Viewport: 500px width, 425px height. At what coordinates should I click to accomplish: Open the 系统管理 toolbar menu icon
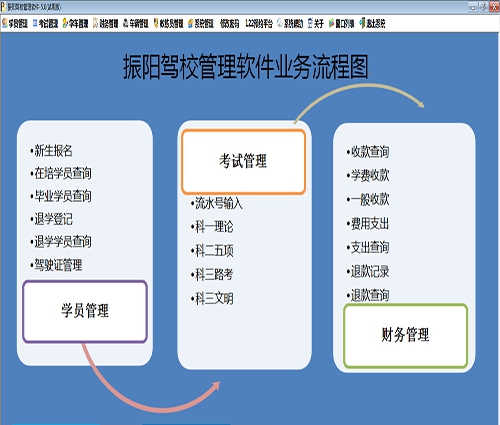coord(191,23)
